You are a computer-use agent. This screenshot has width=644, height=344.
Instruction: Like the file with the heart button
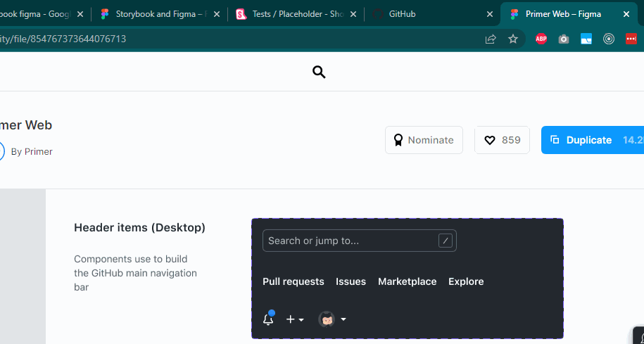[502, 140]
